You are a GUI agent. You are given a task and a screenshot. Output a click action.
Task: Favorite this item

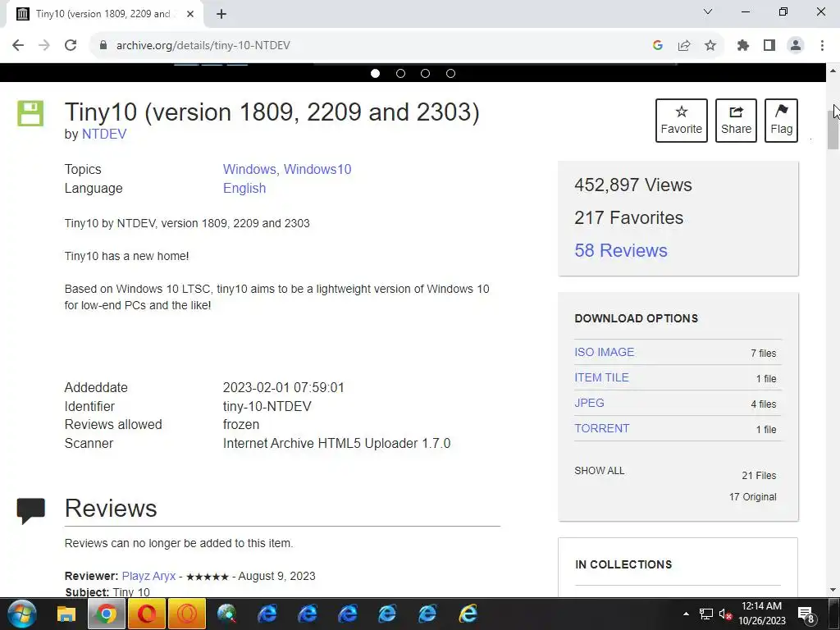click(x=682, y=121)
